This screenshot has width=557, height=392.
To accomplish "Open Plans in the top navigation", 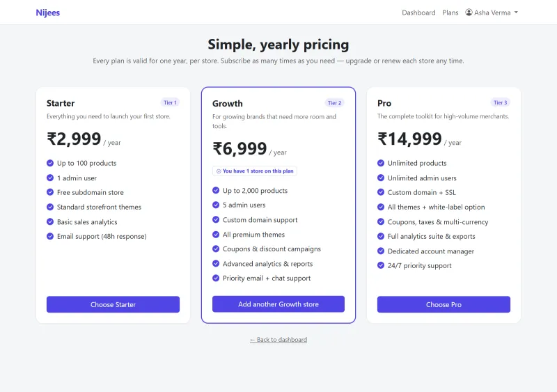I will [450, 13].
